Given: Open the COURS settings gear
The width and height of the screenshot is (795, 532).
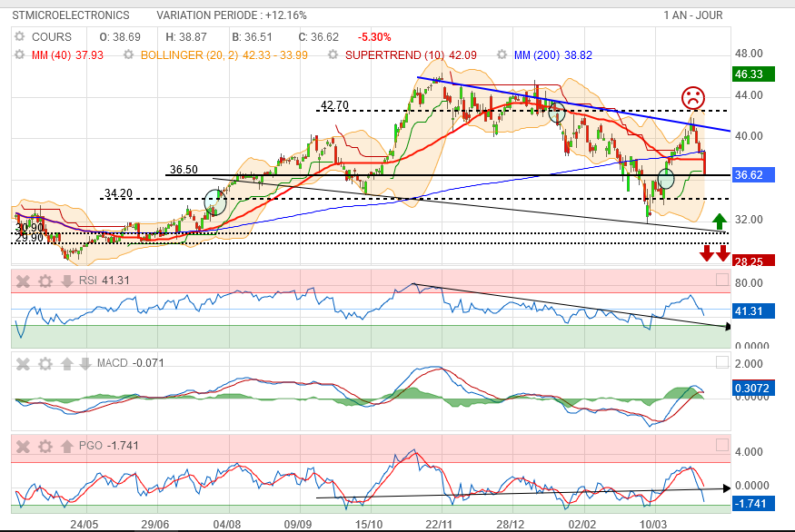Looking at the screenshot, I should click(x=19, y=36).
